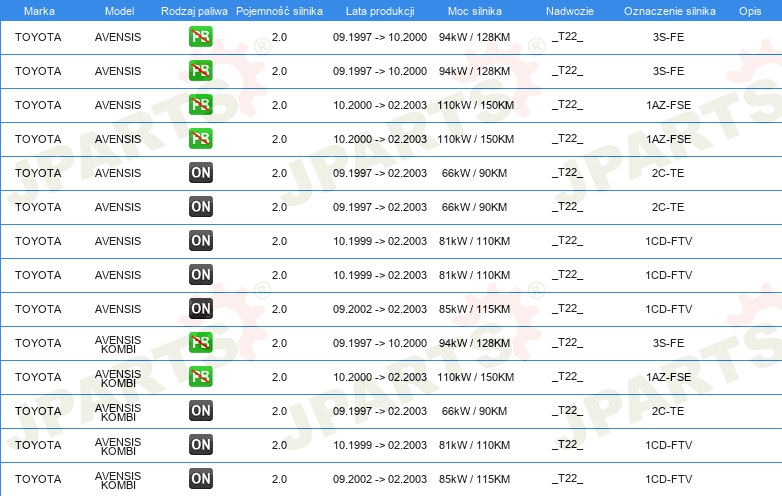This screenshot has width=782, height=496.
Task: Click 85kW / 115KM in the AVENSIS KOMBI row
Action: (x=474, y=479)
